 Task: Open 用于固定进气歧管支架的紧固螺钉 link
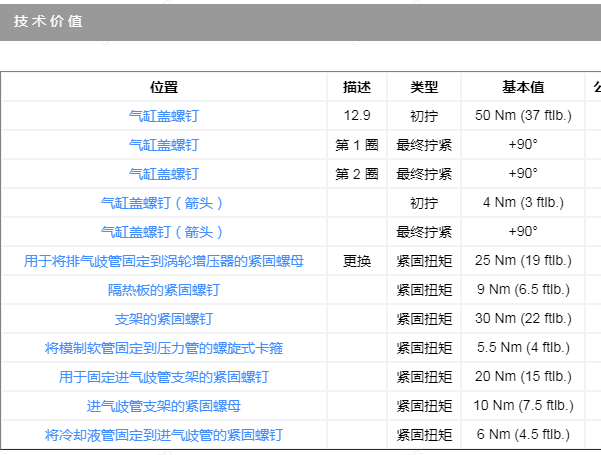click(164, 377)
